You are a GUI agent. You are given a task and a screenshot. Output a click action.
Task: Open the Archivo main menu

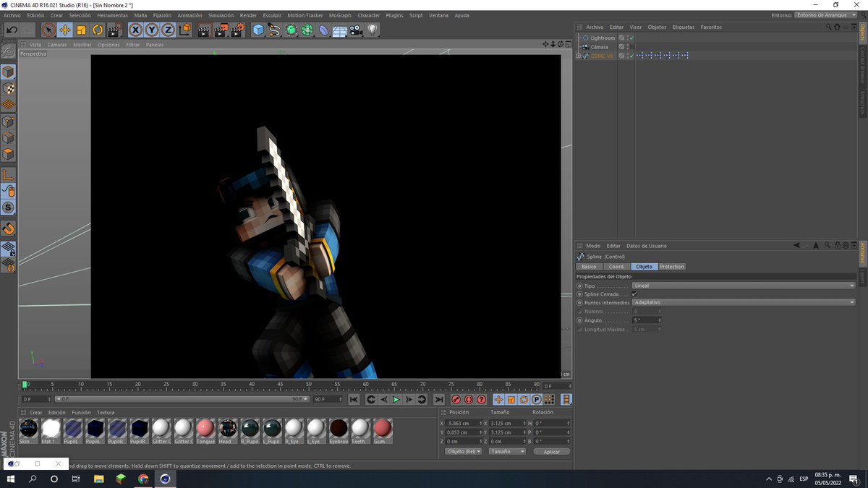[x=12, y=15]
